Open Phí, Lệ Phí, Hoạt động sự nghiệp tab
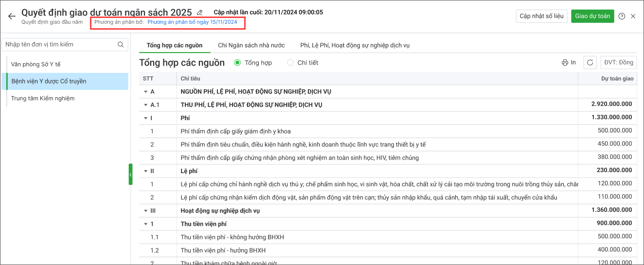Viewport: 644px width, 265px height. (x=355, y=45)
